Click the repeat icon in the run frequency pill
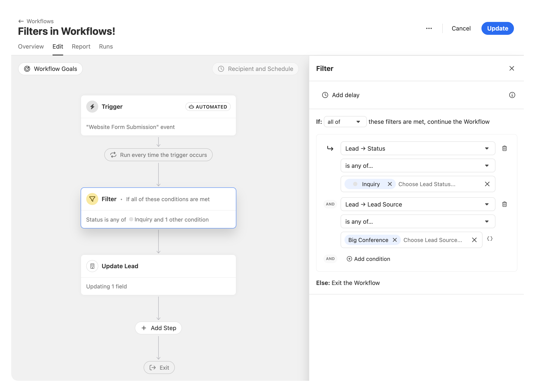Image resolution: width=535 pixels, height=392 pixels. 113,155
